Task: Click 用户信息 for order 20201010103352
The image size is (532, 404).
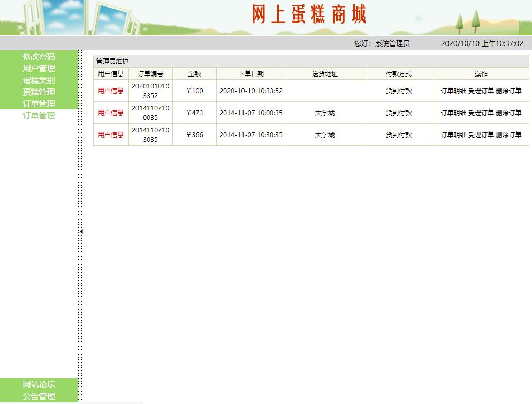Action: [110, 91]
